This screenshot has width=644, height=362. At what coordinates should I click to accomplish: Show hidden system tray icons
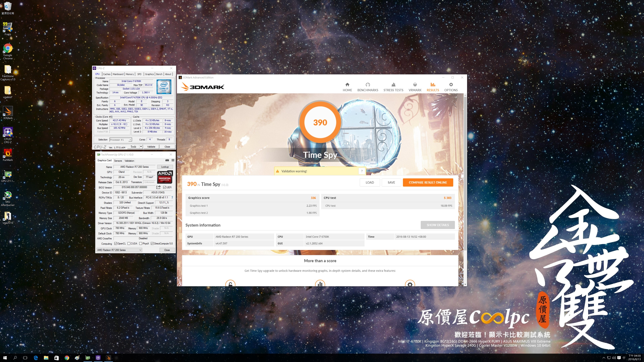point(604,358)
